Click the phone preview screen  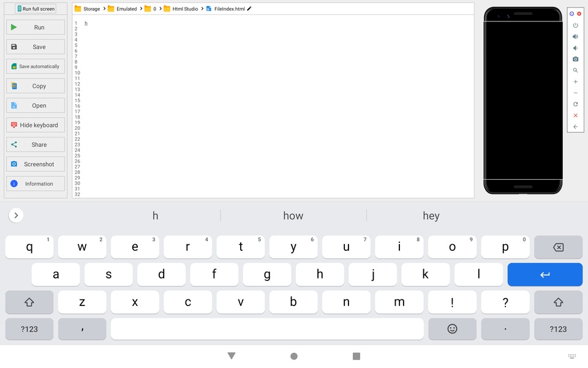click(x=522, y=100)
